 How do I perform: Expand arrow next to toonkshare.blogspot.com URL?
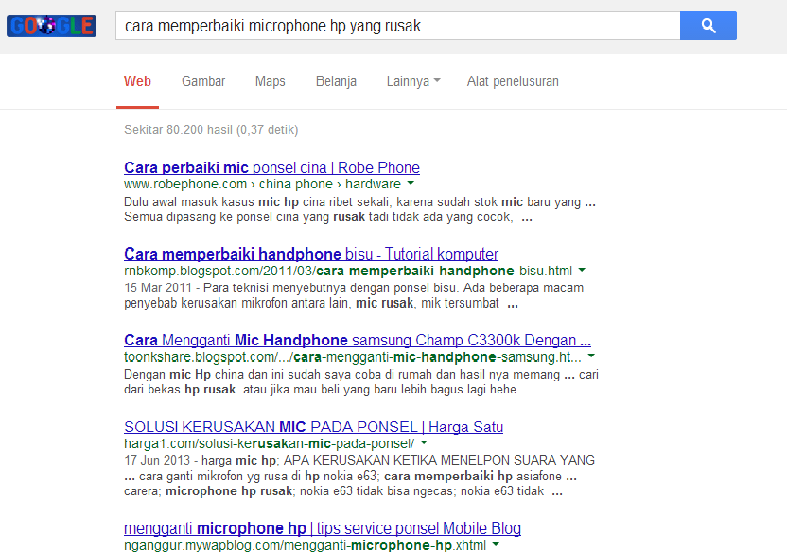pos(591,356)
